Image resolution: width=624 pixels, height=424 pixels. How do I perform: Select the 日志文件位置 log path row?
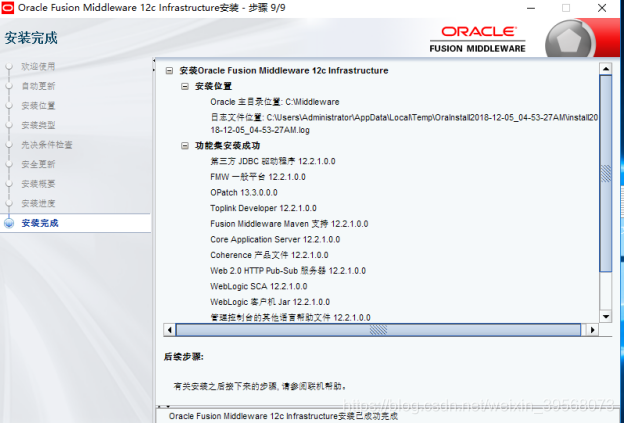pyautogui.click(x=404, y=123)
